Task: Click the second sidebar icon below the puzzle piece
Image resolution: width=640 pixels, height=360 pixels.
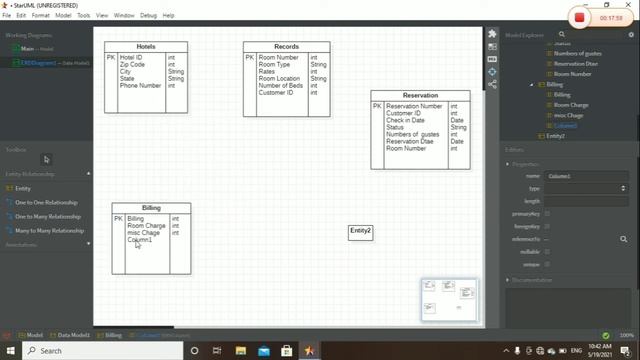Action: click(492, 47)
